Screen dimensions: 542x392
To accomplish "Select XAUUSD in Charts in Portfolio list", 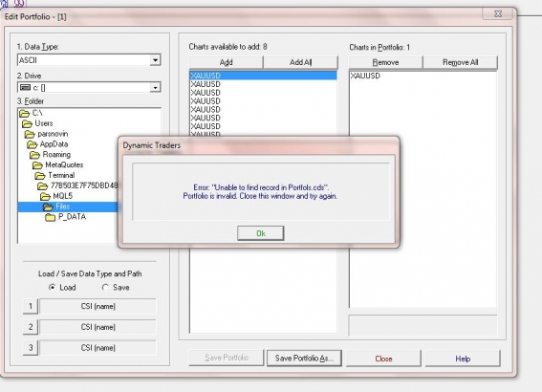I will (365, 76).
